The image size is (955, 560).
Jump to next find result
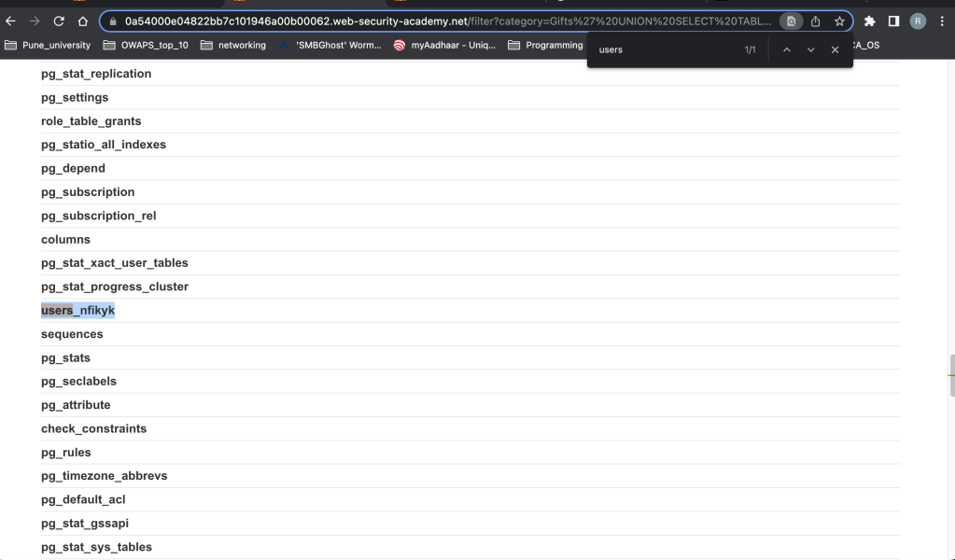click(810, 49)
